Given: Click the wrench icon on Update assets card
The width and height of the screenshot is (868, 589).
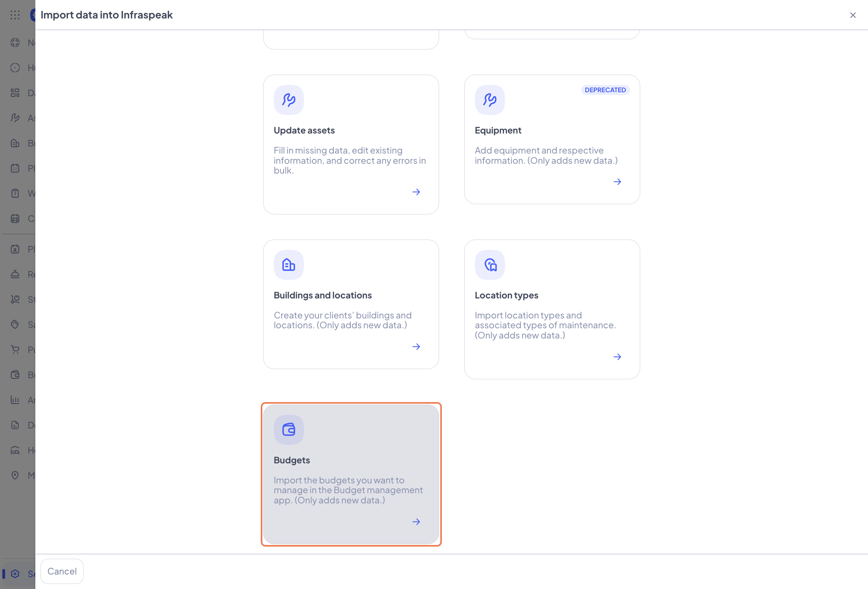Looking at the screenshot, I should click(x=289, y=100).
